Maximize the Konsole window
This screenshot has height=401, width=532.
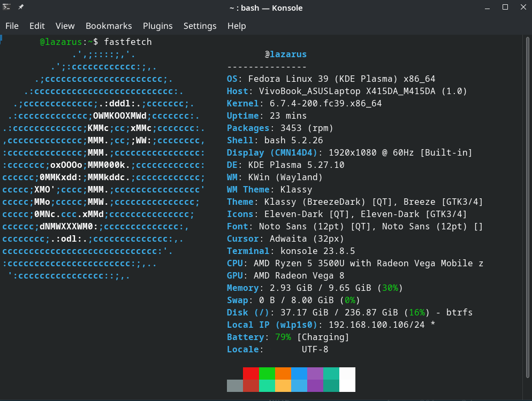[505, 7]
